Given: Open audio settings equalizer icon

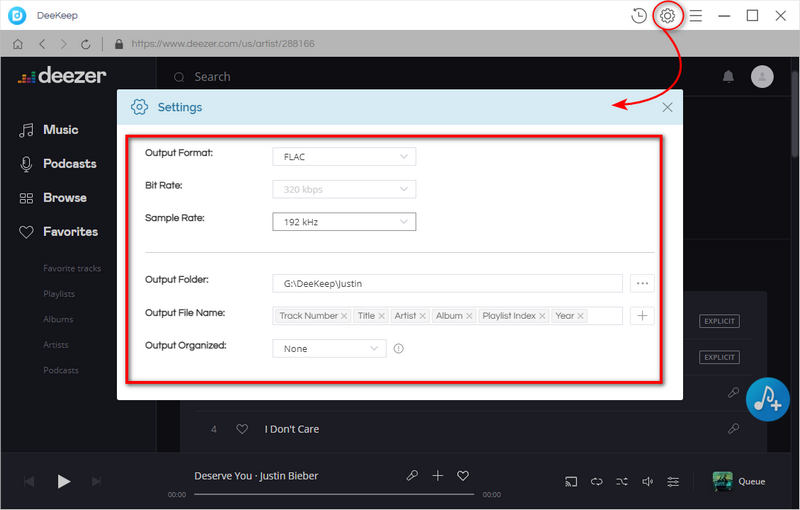Looking at the screenshot, I should coord(673,481).
